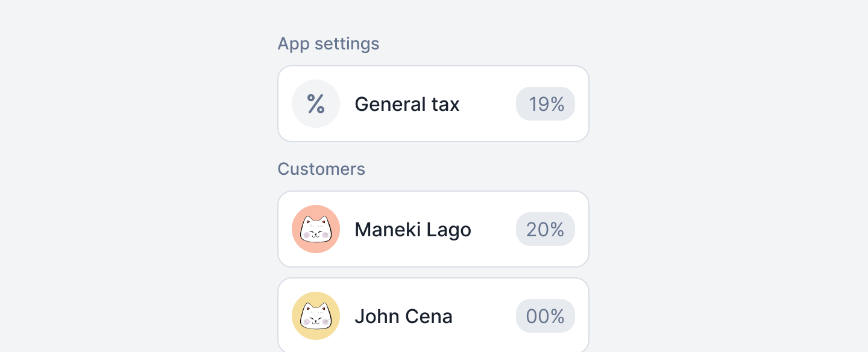Image resolution: width=868 pixels, height=352 pixels.
Task: Click the "App settings" section heading
Action: 329,43
